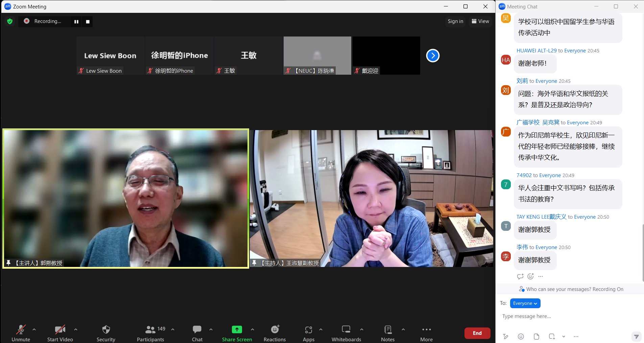Click the green encryption shield icon
The height and width of the screenshot is (343, 644).
point(10,21)
